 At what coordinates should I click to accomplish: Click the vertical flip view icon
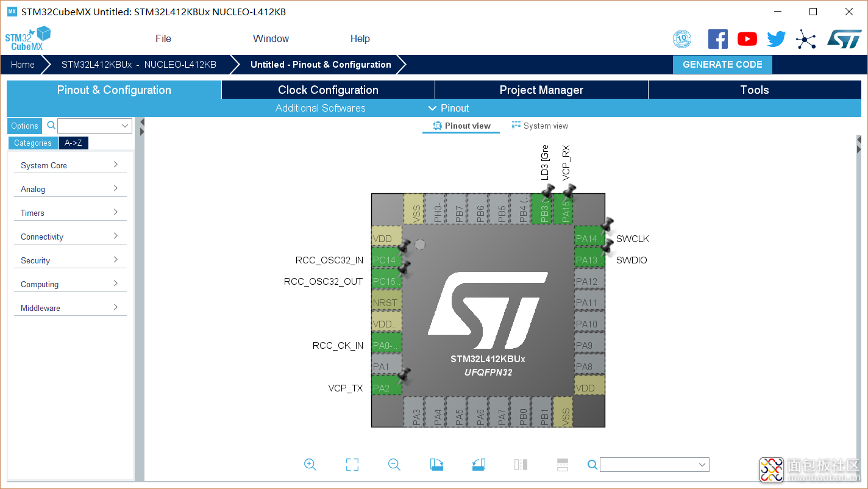coord(521,465)
